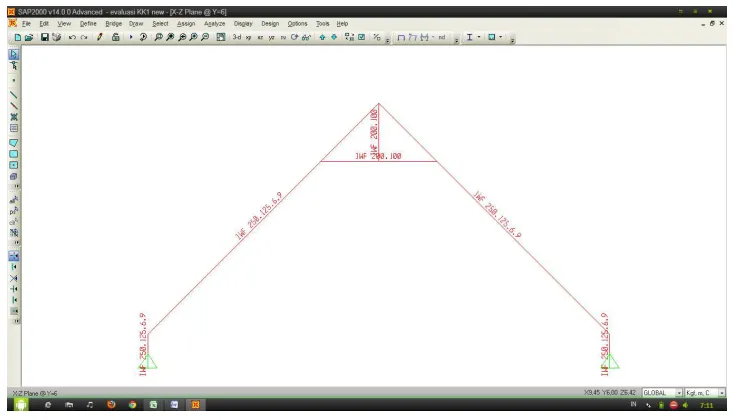Viewport: 734px width, 420px height.
Task: Open the Bridge menu
Action: 113,23
